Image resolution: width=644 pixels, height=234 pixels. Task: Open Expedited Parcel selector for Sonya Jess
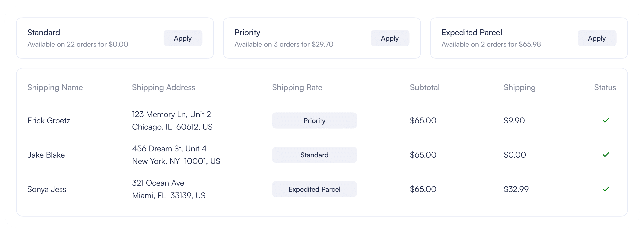coord(314,189)
